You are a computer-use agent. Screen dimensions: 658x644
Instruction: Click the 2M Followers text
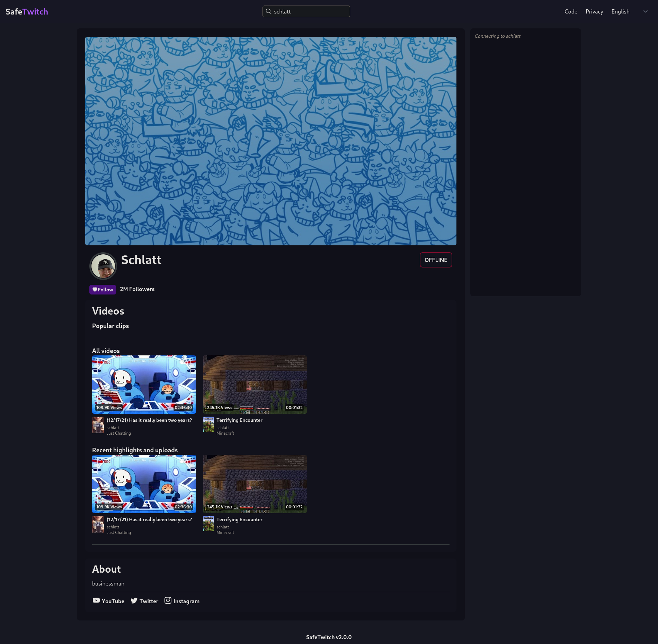137,289
